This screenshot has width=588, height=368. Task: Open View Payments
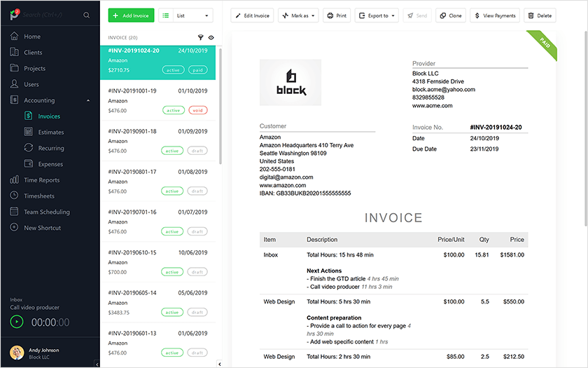pos(495,15)
